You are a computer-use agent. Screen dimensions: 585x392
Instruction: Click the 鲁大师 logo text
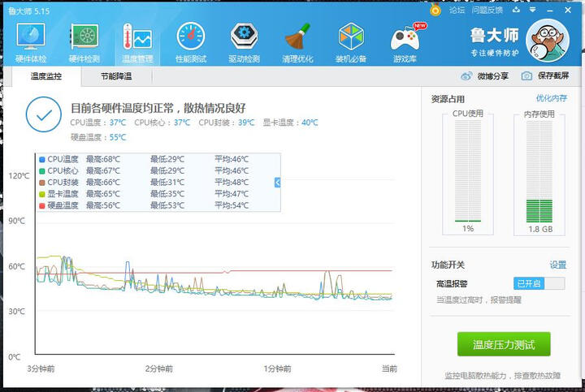[x=494, y=36]
